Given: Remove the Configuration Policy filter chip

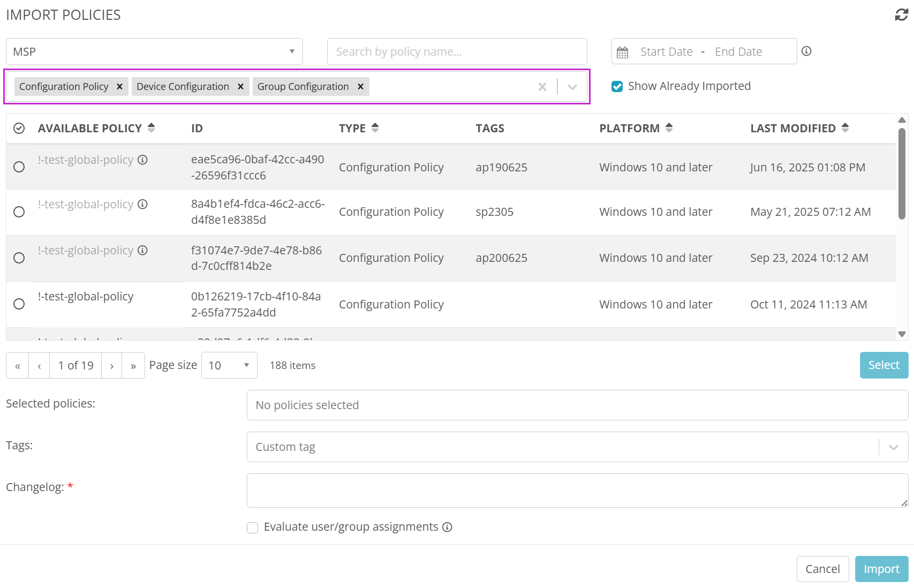Looking at the screenshot, I should (x=120, y=87).
